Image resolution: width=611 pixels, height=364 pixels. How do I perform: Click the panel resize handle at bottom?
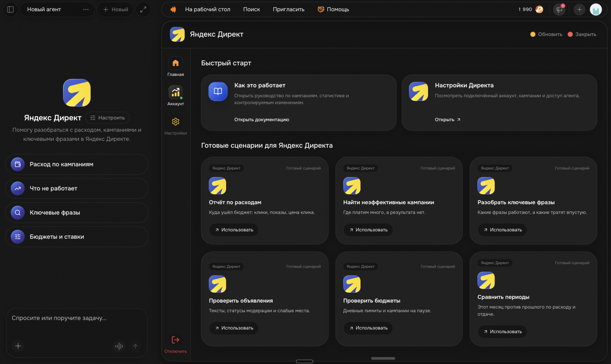[x=305, y=361]
